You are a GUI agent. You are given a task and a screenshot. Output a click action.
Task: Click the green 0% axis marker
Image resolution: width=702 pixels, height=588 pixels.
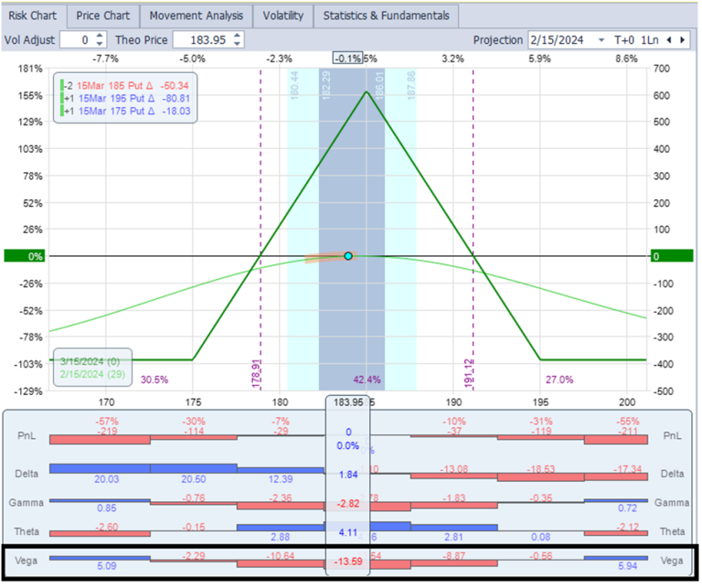point(23,257)
